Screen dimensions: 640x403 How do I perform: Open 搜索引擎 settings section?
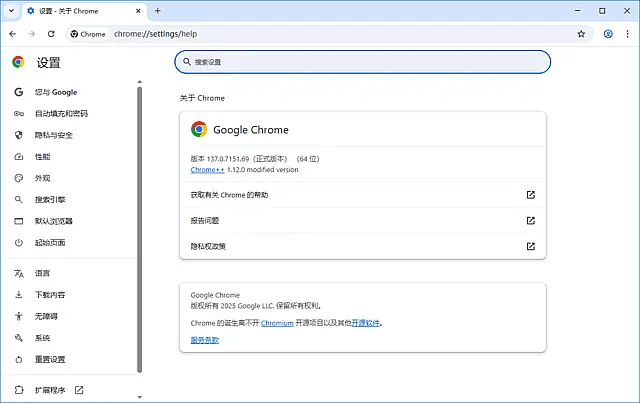point(50,199)
